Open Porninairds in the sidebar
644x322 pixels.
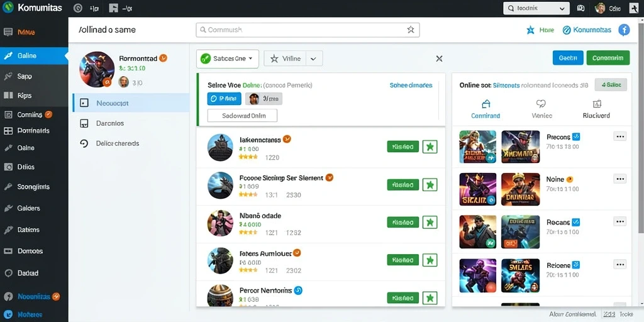34,131
